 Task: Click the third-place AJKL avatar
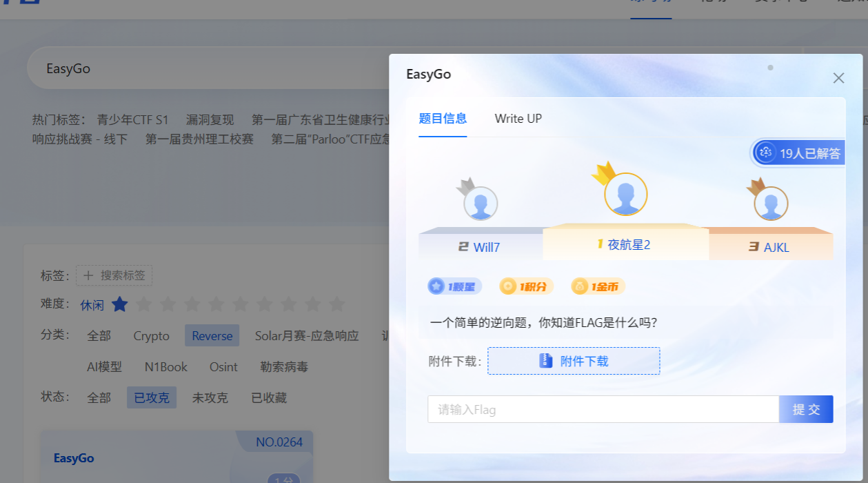[771, 204]
